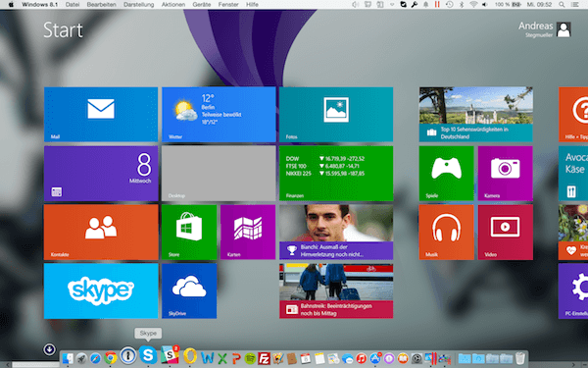Open 1Password from the Dock
Screen dimensions: 588x368
[x=128, y=355]
